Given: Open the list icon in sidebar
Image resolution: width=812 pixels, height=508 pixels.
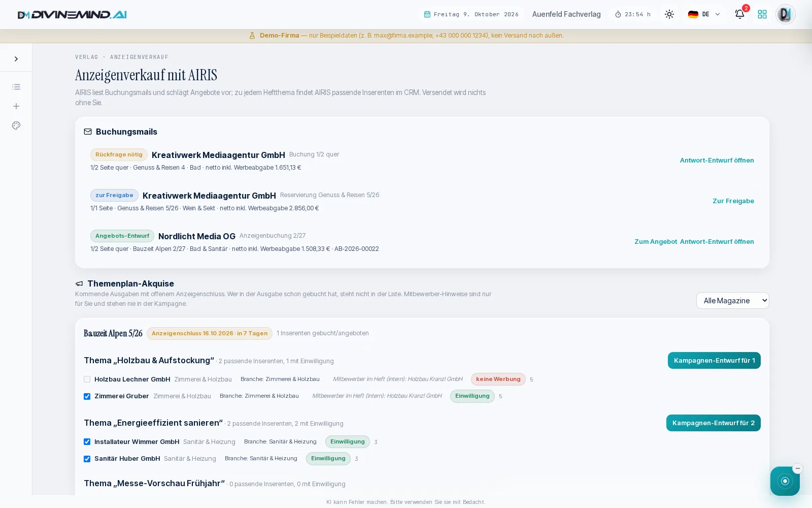Looking at the screenshot, I should point(16,87).
